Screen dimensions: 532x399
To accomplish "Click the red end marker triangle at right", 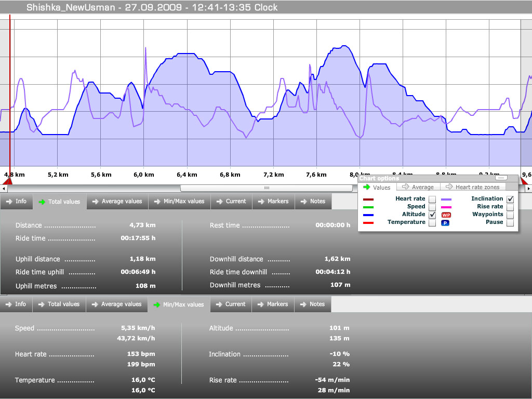I will tap(524, 181).
